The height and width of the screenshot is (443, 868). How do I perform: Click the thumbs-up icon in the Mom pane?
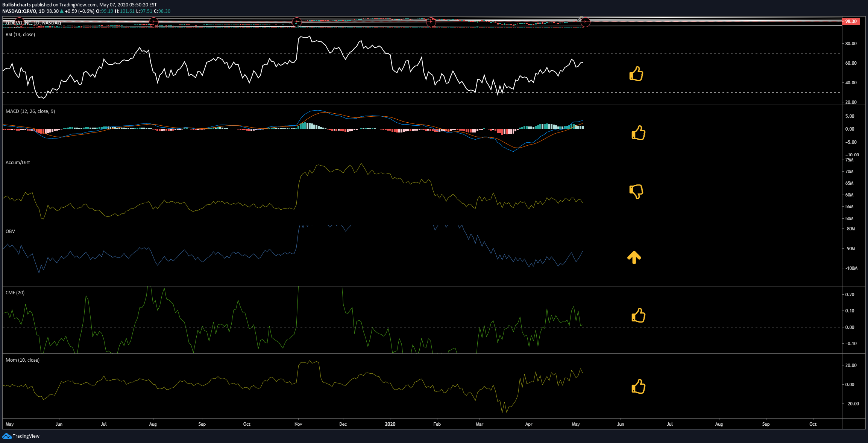tap(639, 387)
